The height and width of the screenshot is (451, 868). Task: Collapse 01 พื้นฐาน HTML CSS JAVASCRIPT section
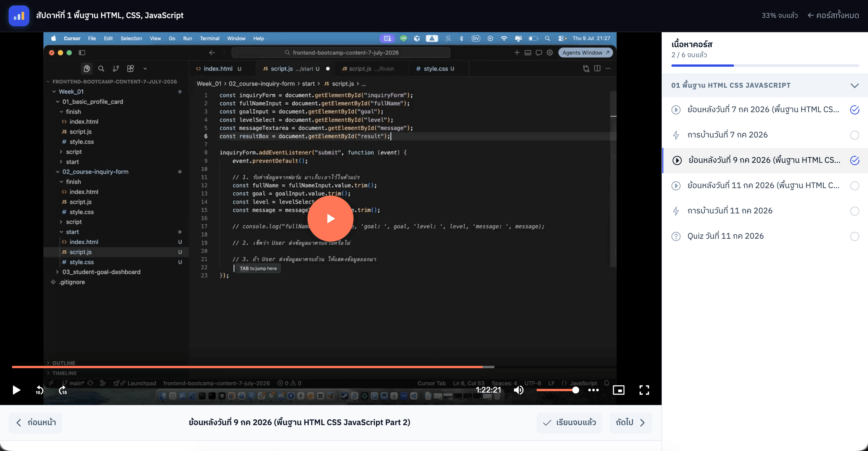tap(765, 85)
